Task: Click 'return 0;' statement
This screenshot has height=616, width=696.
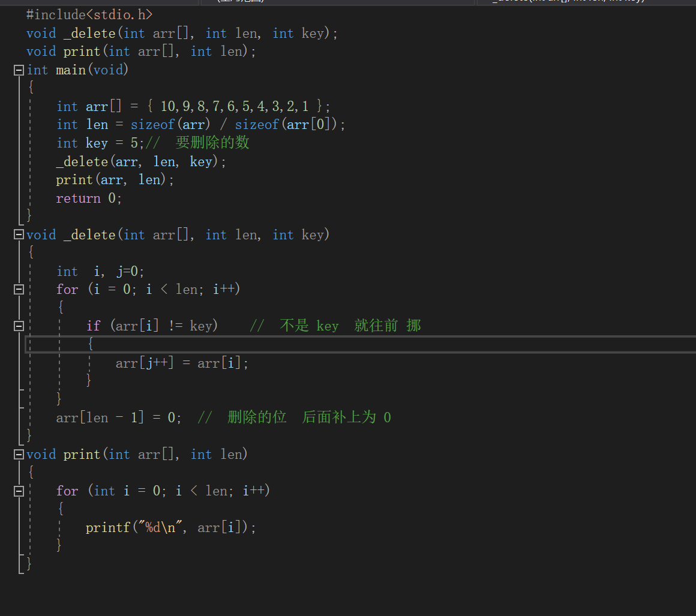Action: pyautogui.click(x=89, y=198)
